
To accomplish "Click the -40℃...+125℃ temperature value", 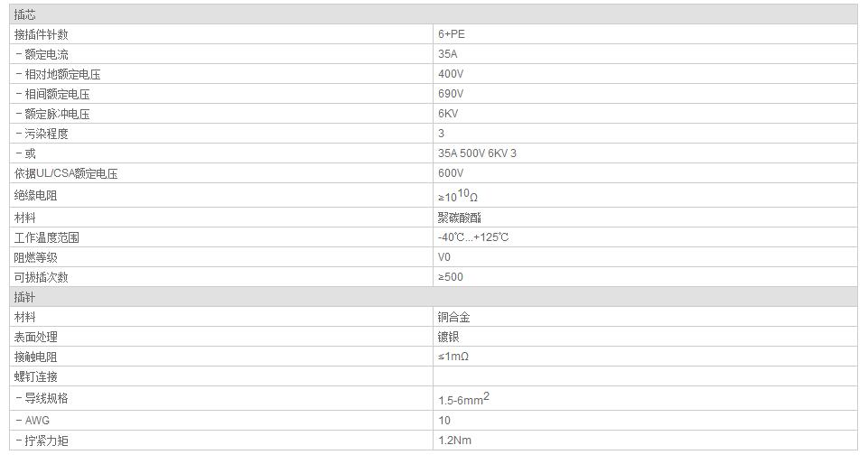I will [473, 237].
